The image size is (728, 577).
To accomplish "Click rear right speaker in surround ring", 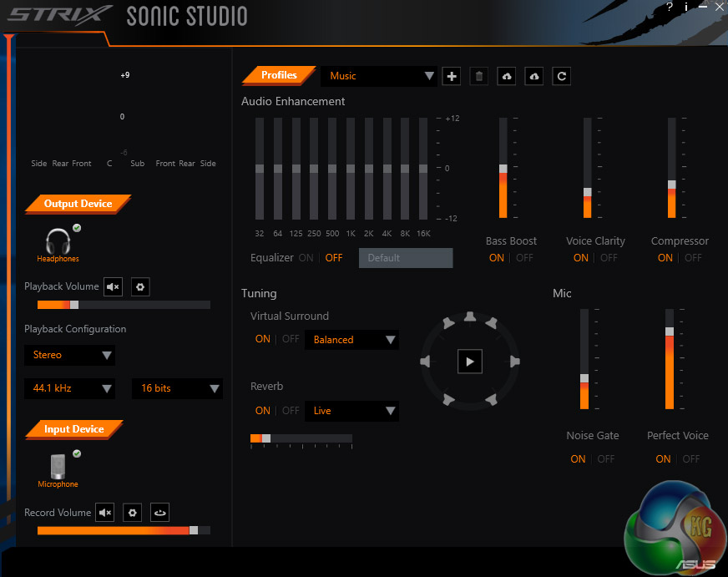I will click(491, 399).
